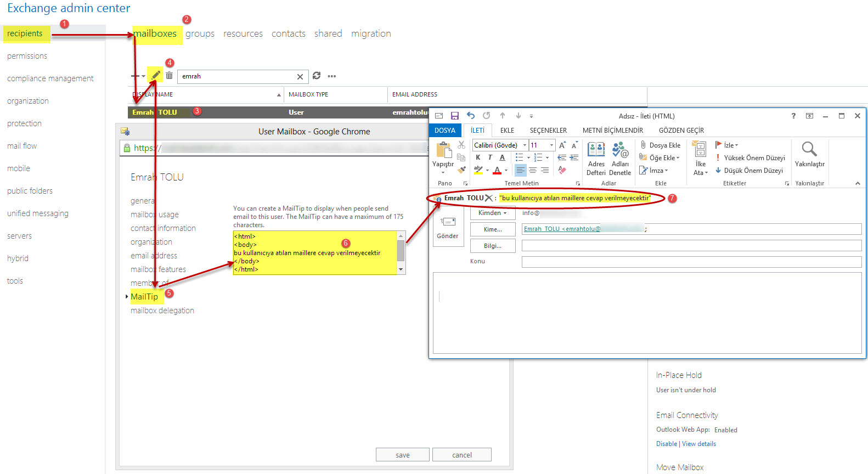
Task: Click the increase indent icon
Action: point(574,157)
